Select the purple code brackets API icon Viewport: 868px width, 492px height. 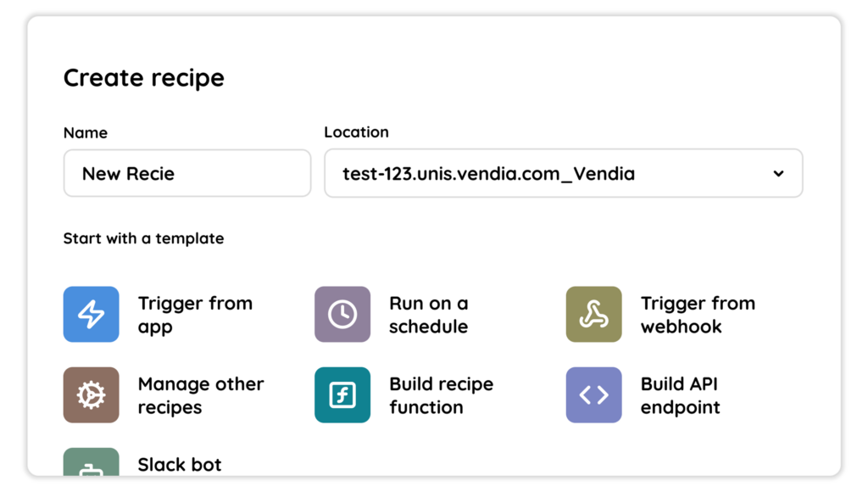(x=594, y=395)
